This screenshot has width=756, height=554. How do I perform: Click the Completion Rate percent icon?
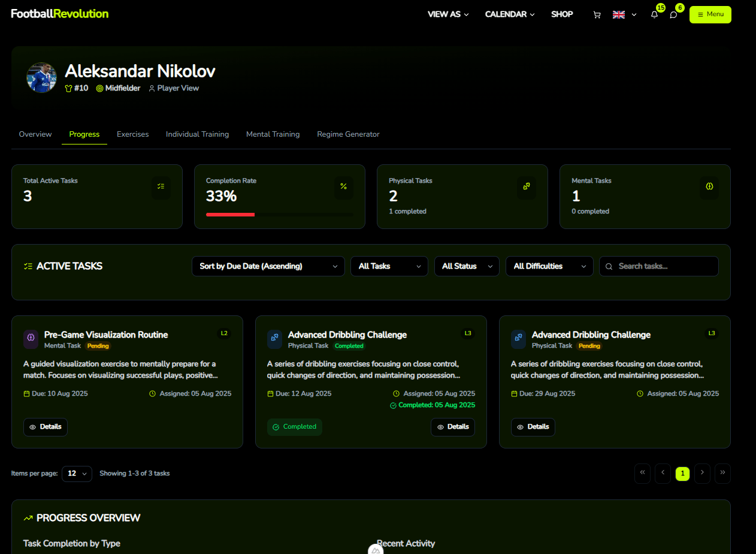point(343,186)
